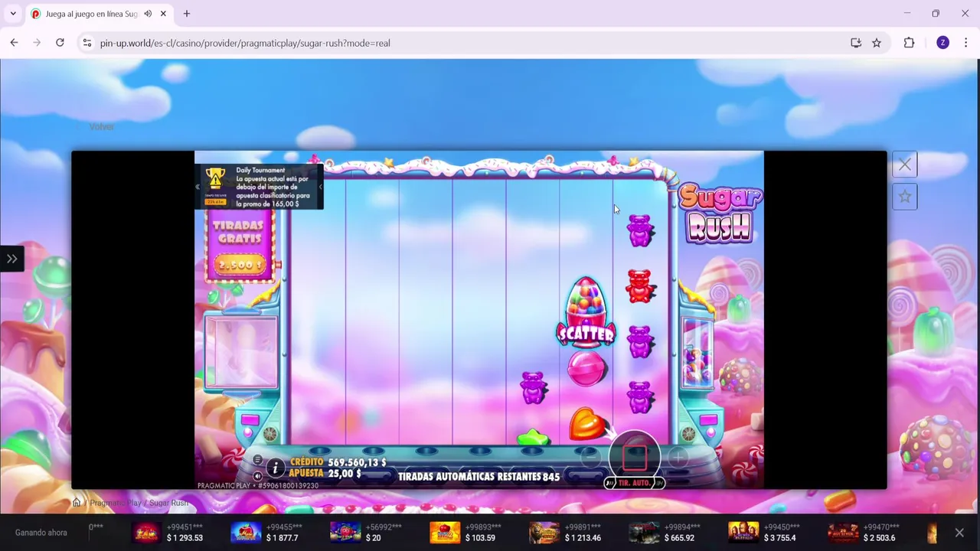The height and width of the screenshot is (551, 980).
Task: Click the Ganando ahora label
Action: pyautogui.click(x=41, y=533)
